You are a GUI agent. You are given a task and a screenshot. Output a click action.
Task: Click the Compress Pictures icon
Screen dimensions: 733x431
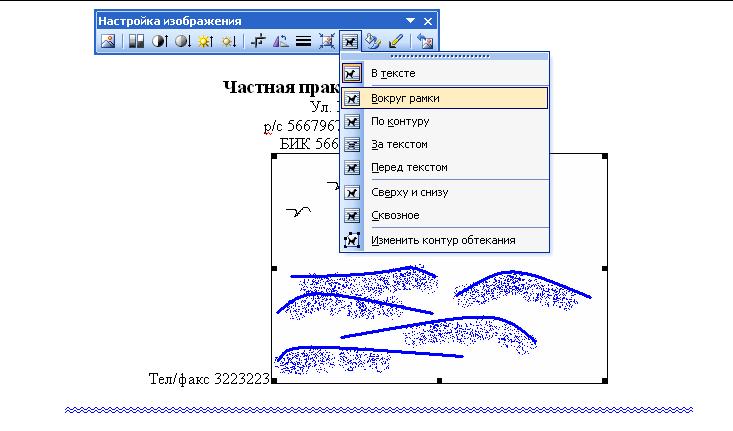(326, 41)
